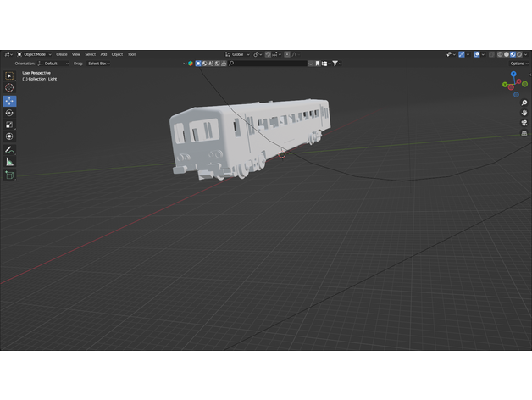Expand the Select Box drag dropdown
The height and width of the screenshot is (400, 532).
click(97, 64)
